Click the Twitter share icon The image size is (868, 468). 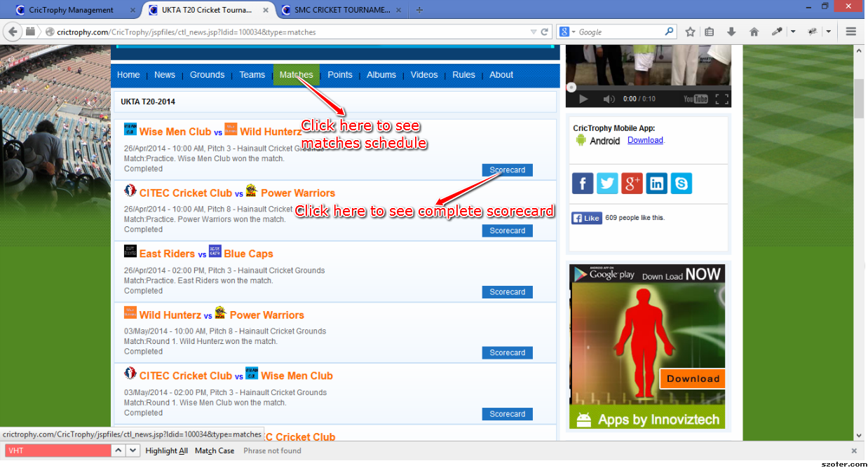pos(607,184)
